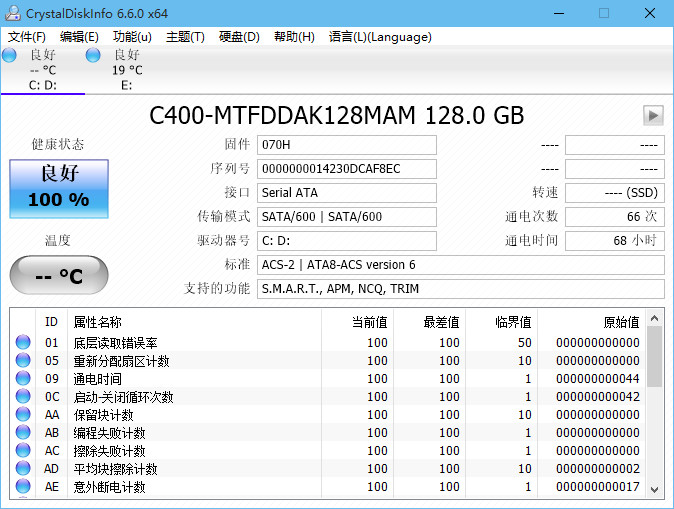The image size is (674, 509).
Task: Click status orb for attribute 09
Action: [23, 378]
